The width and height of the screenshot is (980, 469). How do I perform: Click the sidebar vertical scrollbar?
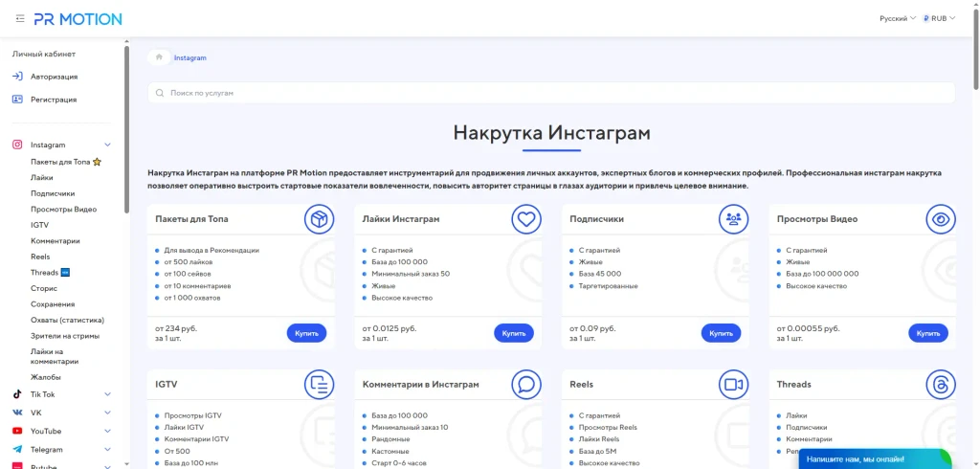pos(127,129)
